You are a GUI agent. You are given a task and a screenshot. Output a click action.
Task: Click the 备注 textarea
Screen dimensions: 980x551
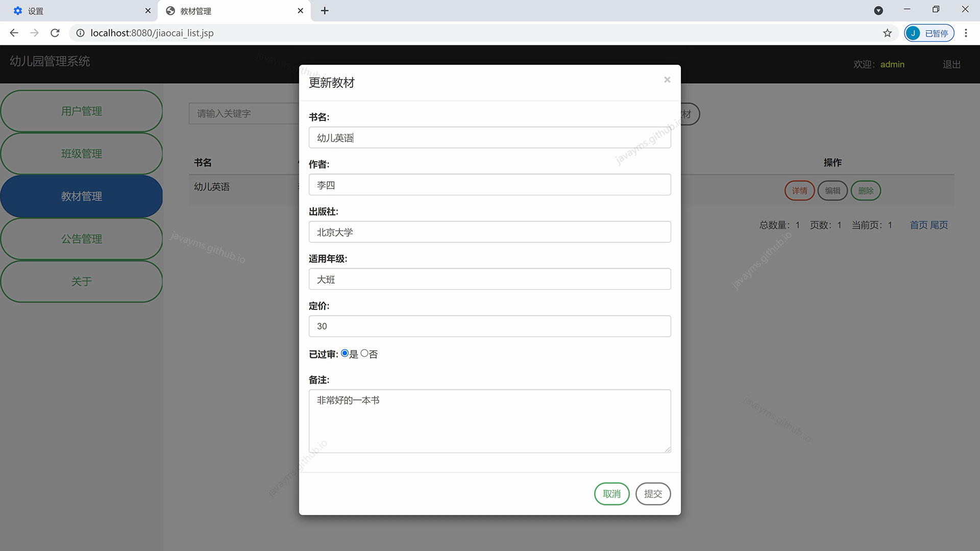[489, 421]
